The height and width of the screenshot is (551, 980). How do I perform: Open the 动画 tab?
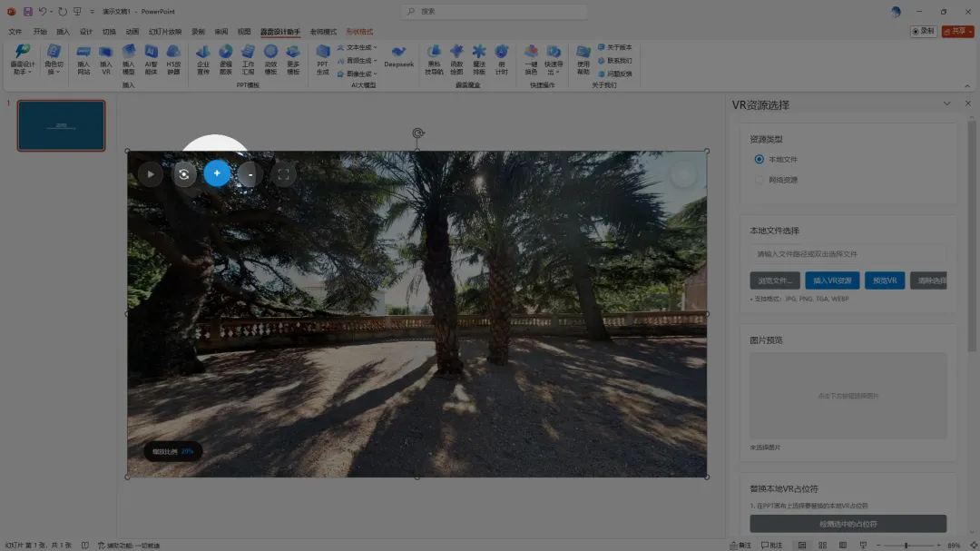click(132, 32)
